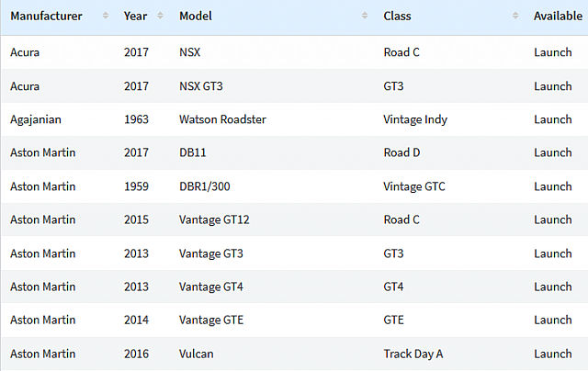
Task: Click Road C in the NSX row
Action: (401, 52)
